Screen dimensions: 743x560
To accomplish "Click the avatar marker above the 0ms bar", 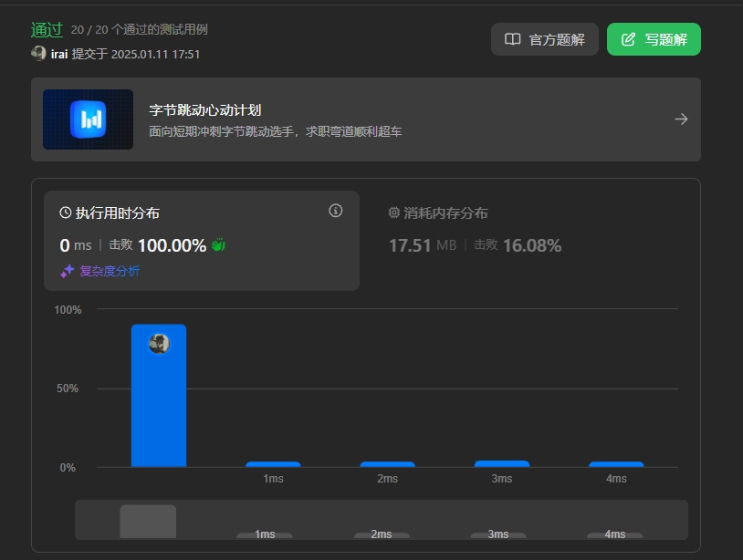I will point(160,344).
